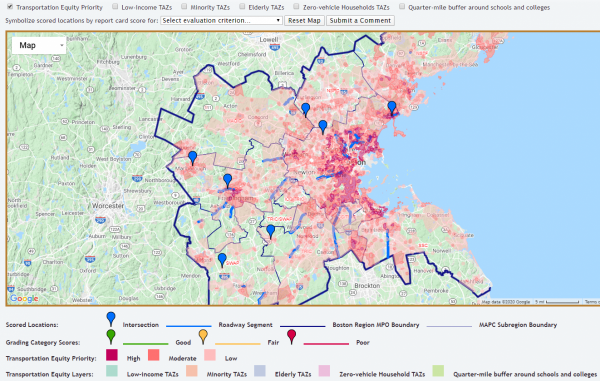Click the intersection pin near Burlington
Viewport: 600px width, 381px height.
click(x=305, y=109)
